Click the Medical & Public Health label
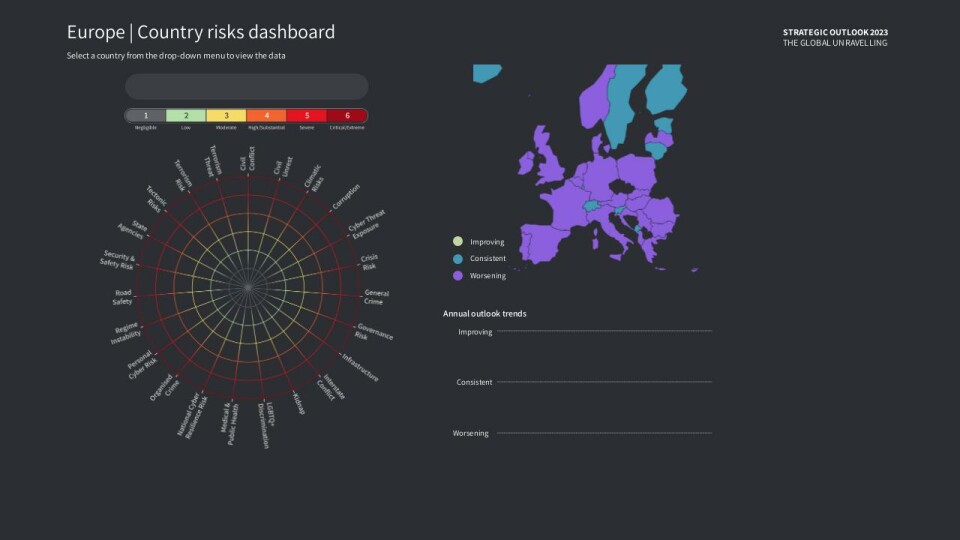Image resolution: width=960 pixels, height=540 pixels. [x=230, y=423]
